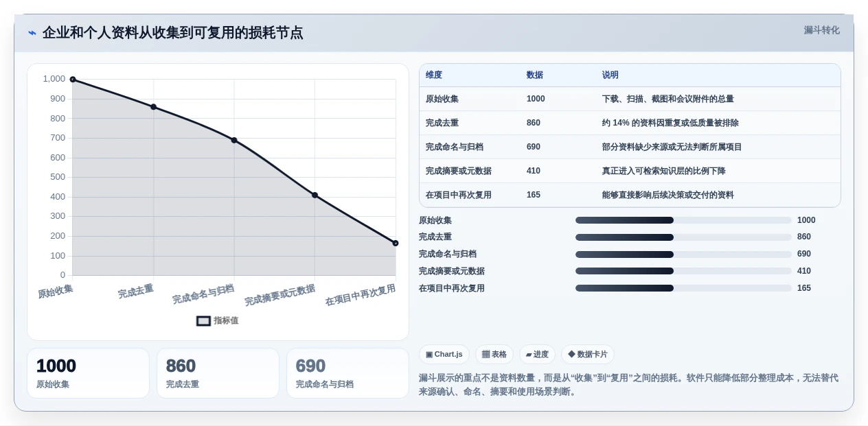Click the 完成摘要或元数据 x-axis label
This screenshot has height=426, width=868.
pyautogui.click(x=279, y=295)
